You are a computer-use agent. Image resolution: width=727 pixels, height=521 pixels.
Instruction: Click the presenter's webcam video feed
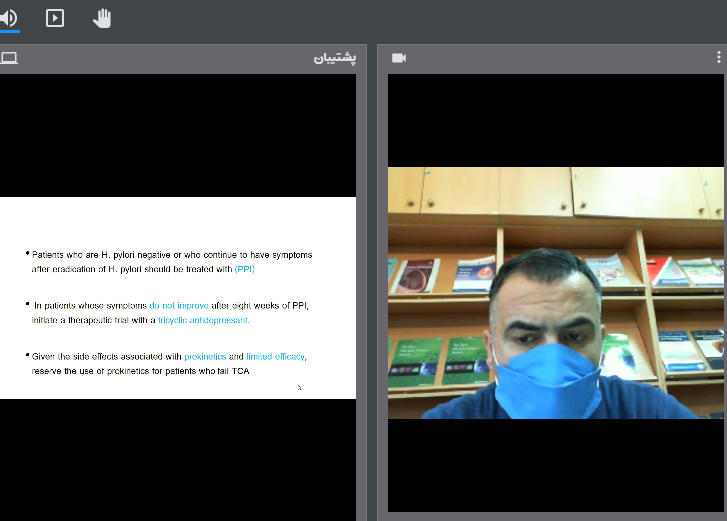(555, 292)
